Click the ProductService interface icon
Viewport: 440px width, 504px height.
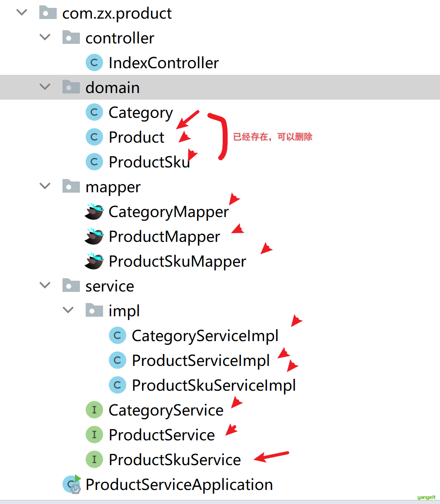pos(94,435)
